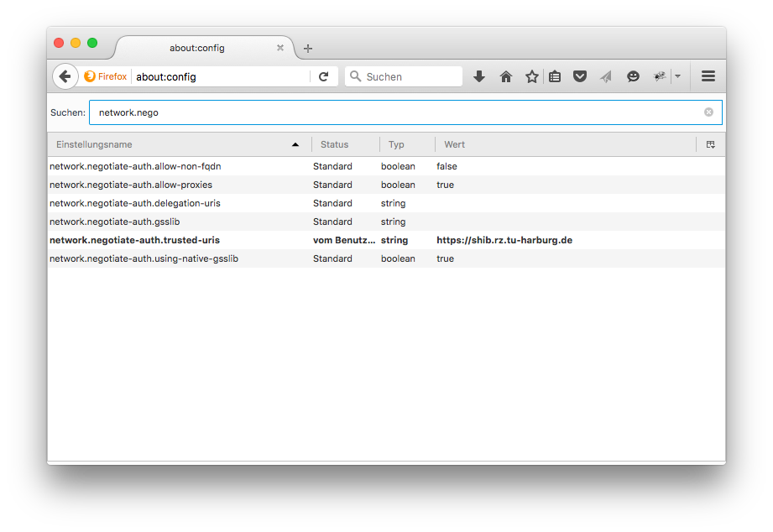Screen dimensions: 773x532
Task: Open the smiley feedback extension icon
Action: tap(632, 76)
